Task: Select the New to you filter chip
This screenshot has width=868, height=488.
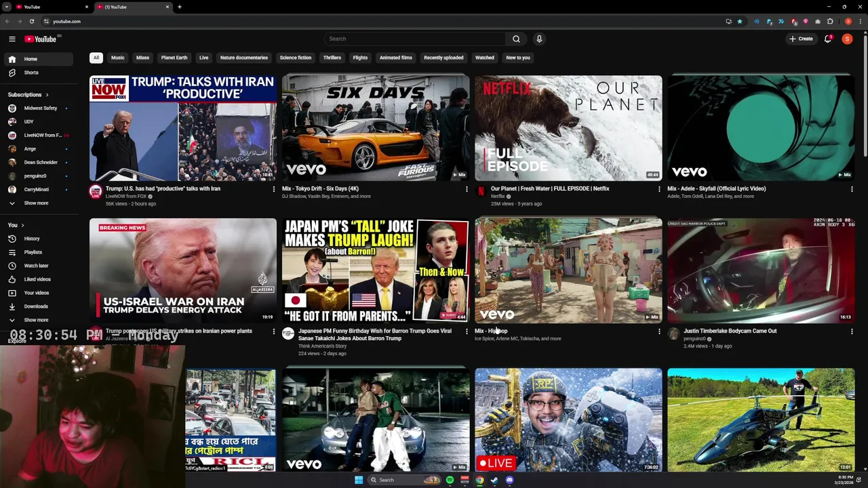Action: coord(518,58)
